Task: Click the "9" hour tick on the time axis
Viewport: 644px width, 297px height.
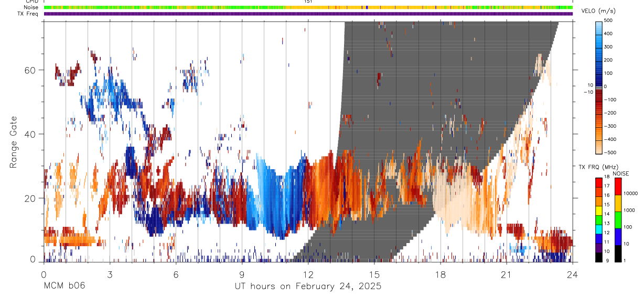Action: pyautogui.click(x=242, y=274)
